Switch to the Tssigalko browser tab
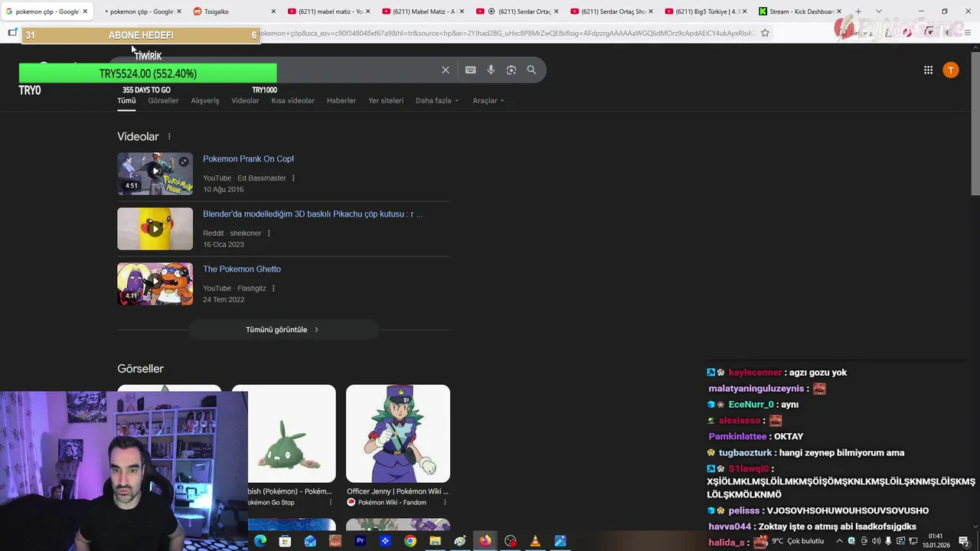The width and height of the screenshot is (980, 551). (x=234, y=11)
